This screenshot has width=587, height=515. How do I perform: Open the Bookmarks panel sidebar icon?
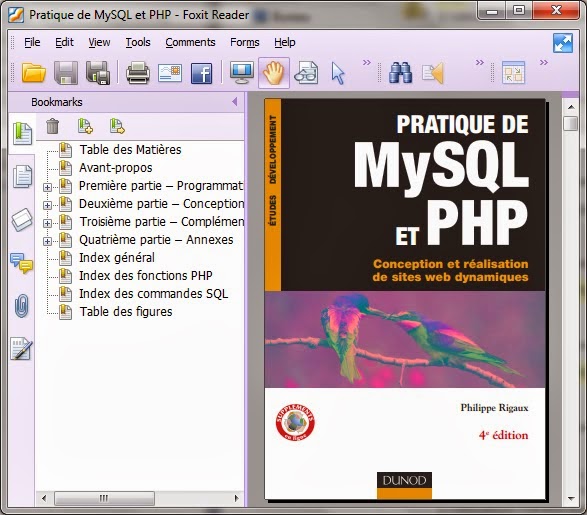tap(22, 133)
